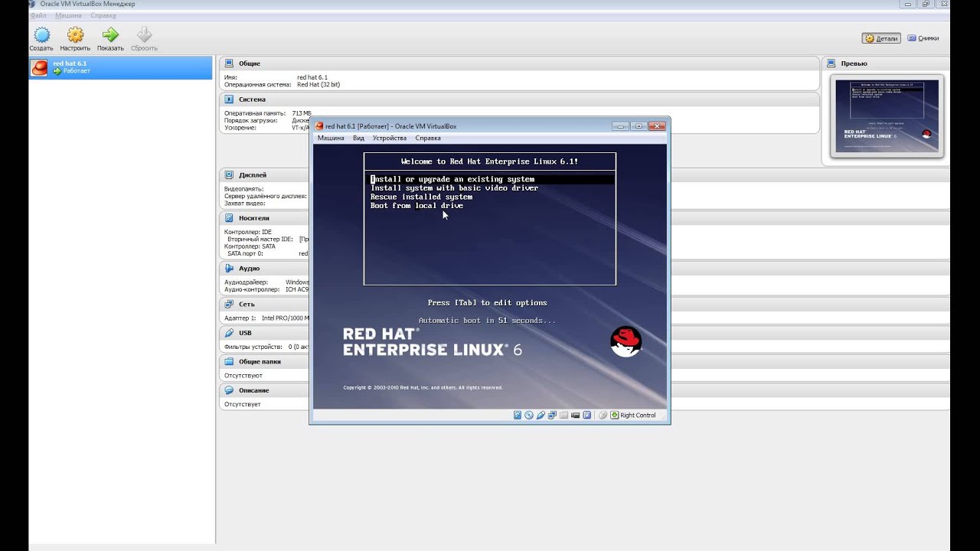
Task: Click the mouse integration status icon
Action: pyautogui.click(x=603, y=415)
